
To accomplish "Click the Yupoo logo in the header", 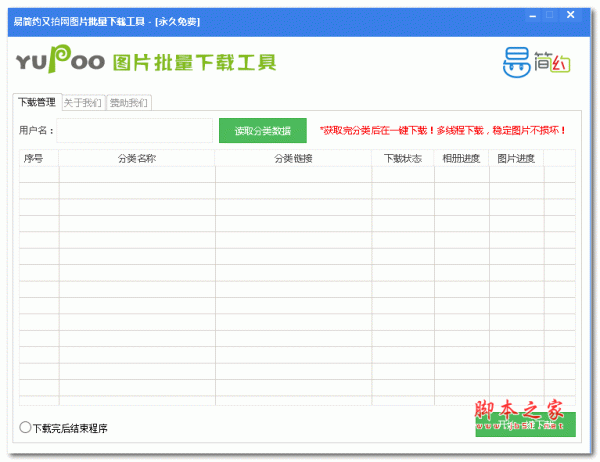I will coord(62,61).
